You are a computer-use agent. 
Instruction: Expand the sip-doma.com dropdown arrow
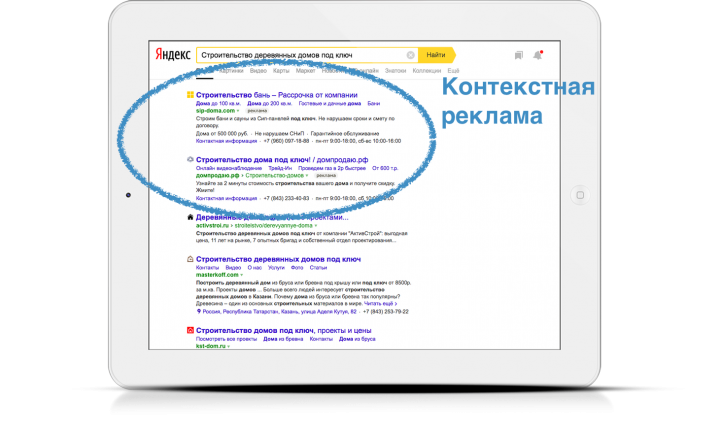[x=238, y=111]
